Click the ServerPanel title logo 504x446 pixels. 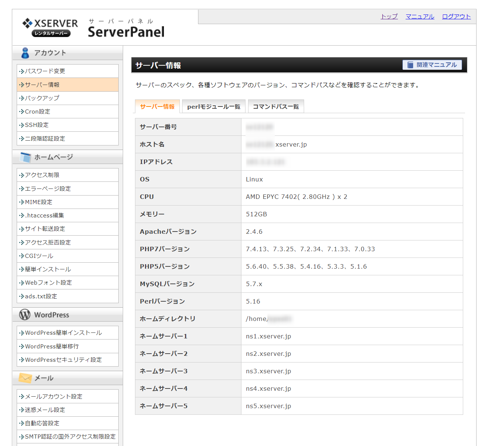click(126, 28)
